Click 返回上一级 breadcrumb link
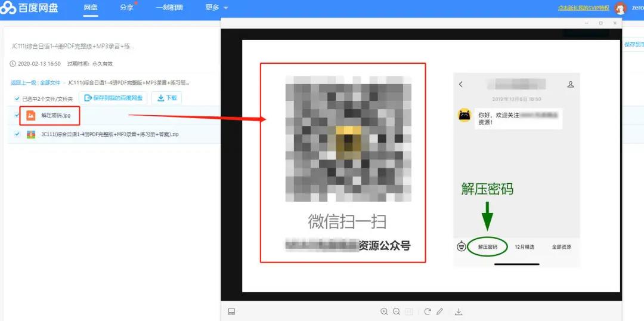This screenshot has width=644, height=321. 23,82
